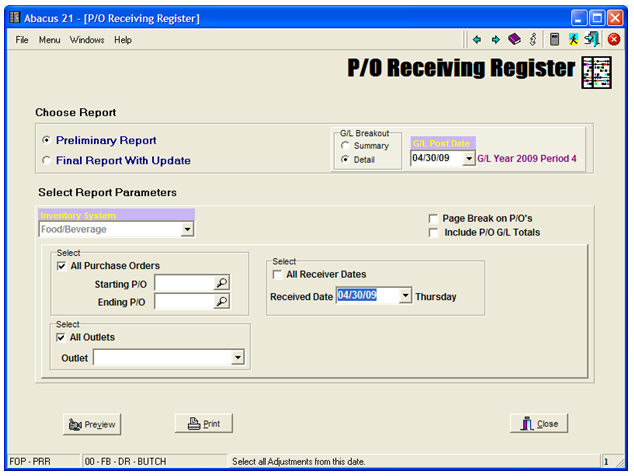Expand the Outlet dropdown list
This screenshot has width=634, height=476.
[237, 356]
